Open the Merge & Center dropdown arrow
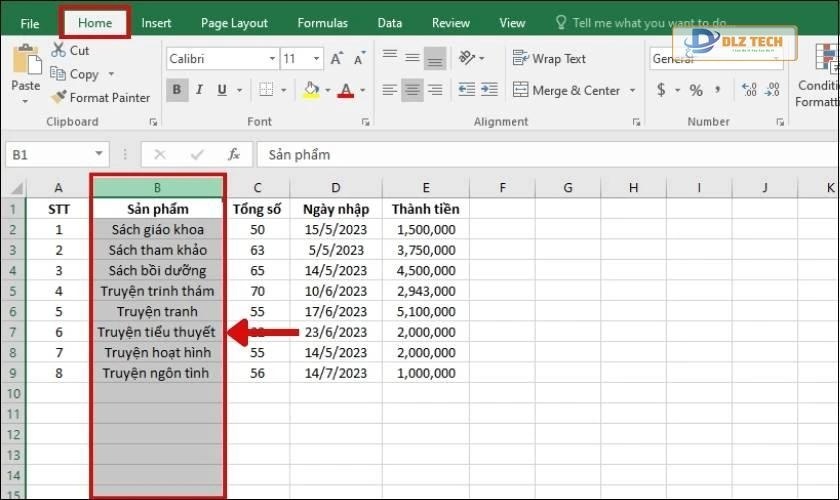The width and height of the screenshot is (840, 500). click(x=632, y=91)
